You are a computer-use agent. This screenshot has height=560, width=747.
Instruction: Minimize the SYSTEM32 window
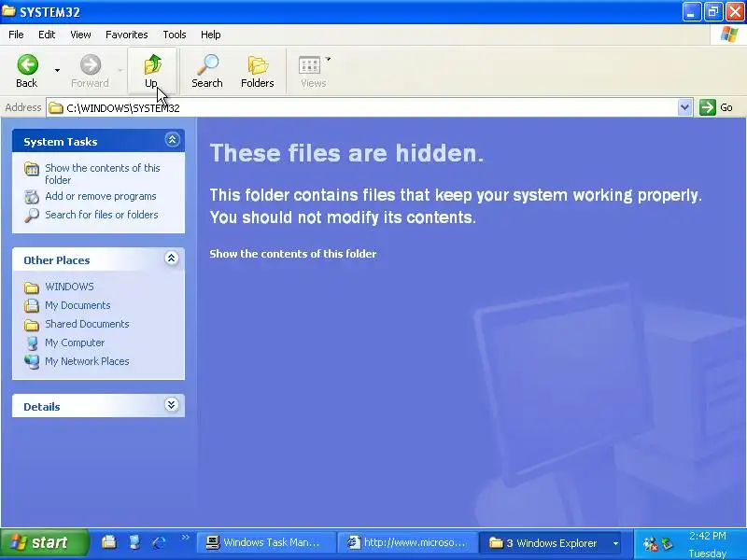coord(691,11)
